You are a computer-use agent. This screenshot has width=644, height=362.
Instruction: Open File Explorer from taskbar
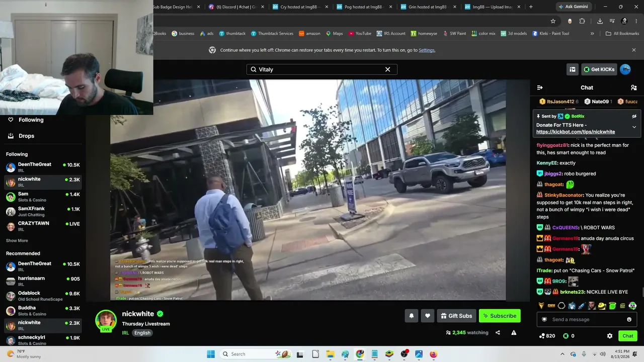pyautogui.click(x=330, y=354)
